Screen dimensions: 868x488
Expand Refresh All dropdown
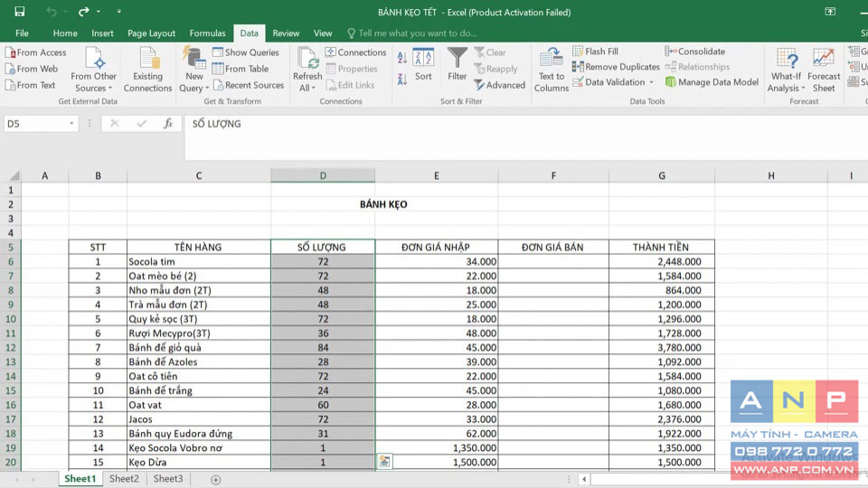pyautogui.click(x=307, y=82)
